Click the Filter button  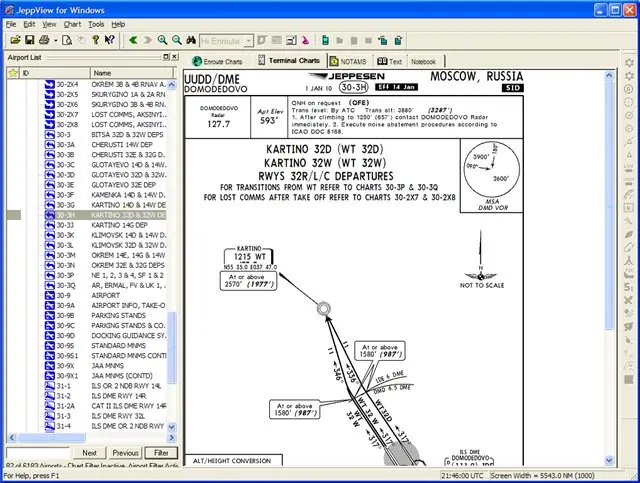click(x=161, y=453)
